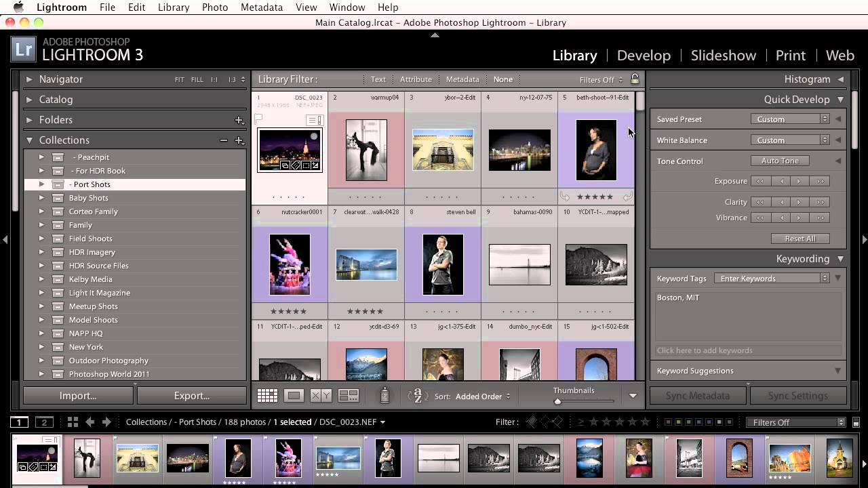Viewport: 868px width, 488px height.
Task: Select None in Library Filter bar
Action: coord(503,79)
